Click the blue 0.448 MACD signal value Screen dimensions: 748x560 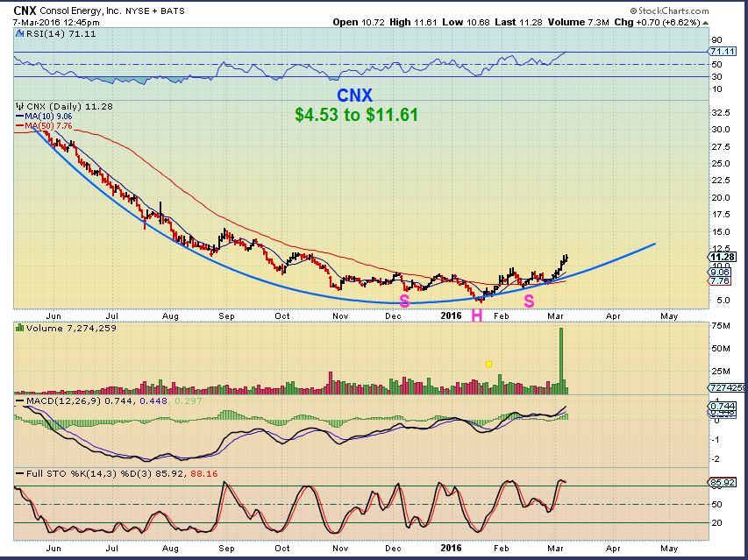153,401
